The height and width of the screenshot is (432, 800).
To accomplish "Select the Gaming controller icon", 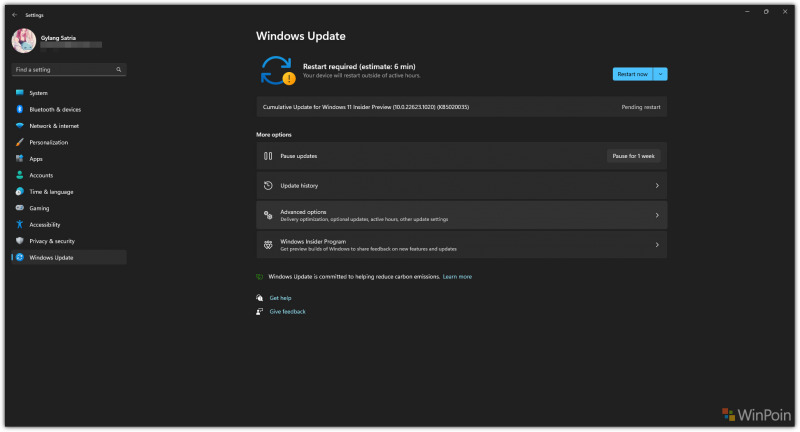I will (19, 208).
